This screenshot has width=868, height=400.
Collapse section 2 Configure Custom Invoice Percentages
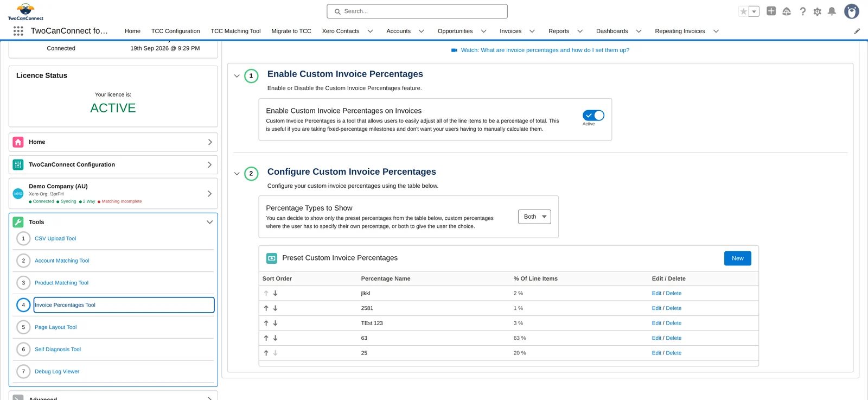[237, 174]
